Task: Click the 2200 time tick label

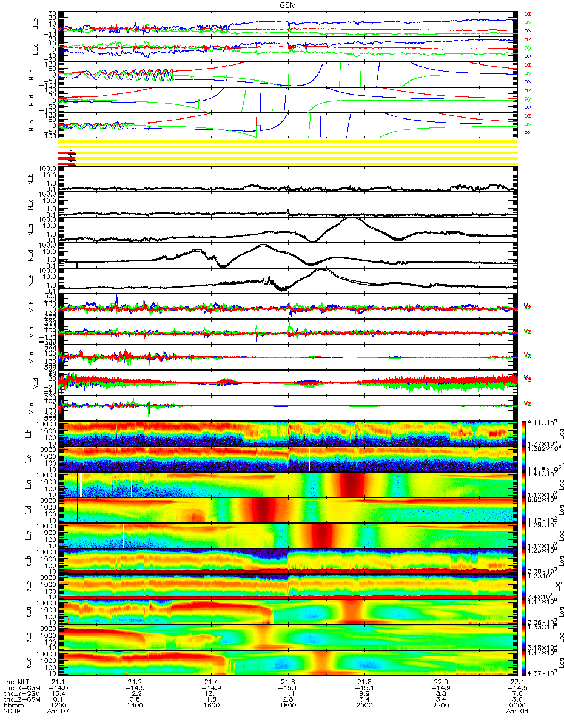Action: pyautogui.click(x=440, y=706)
